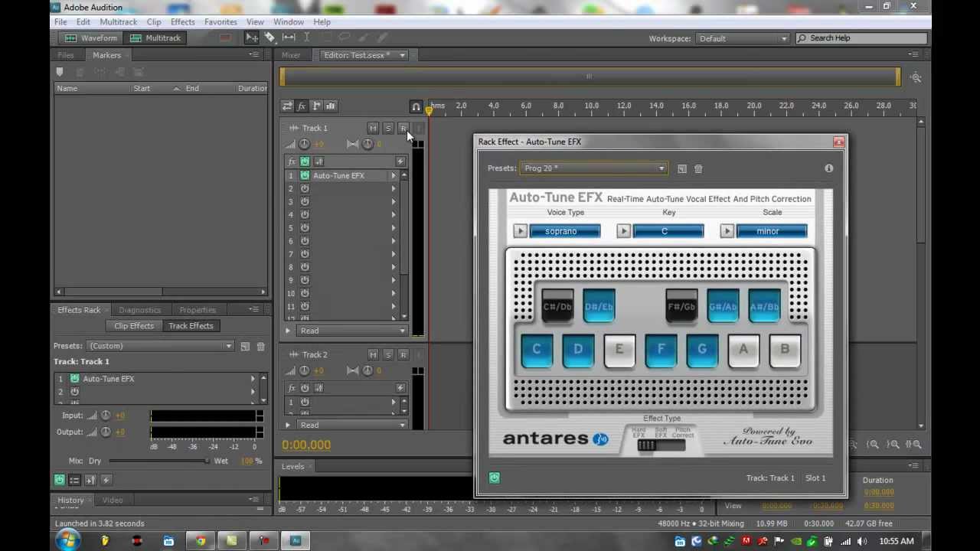Adjust the Mix Dry/Wet slider
The width and height of the screenshot is (980, 551).
(158, 461)
